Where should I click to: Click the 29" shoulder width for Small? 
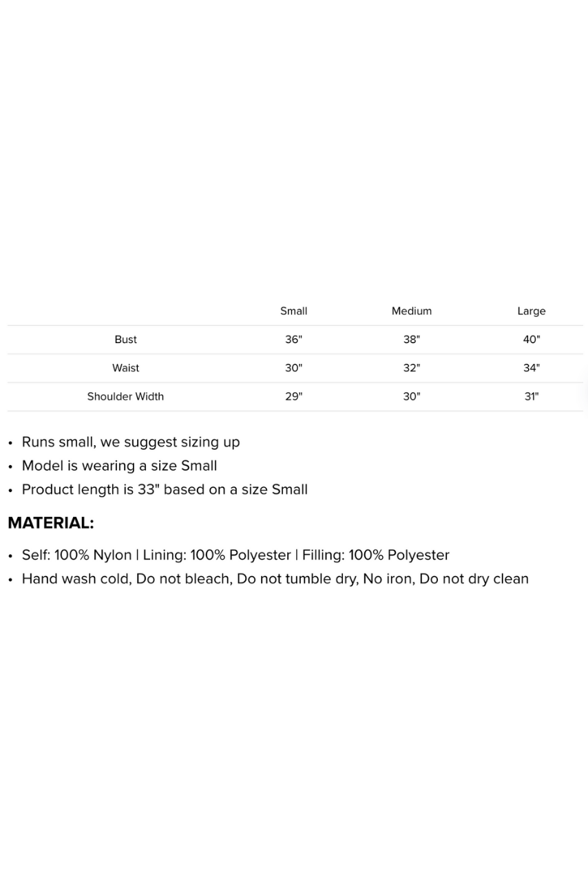(x=293, y=396)
